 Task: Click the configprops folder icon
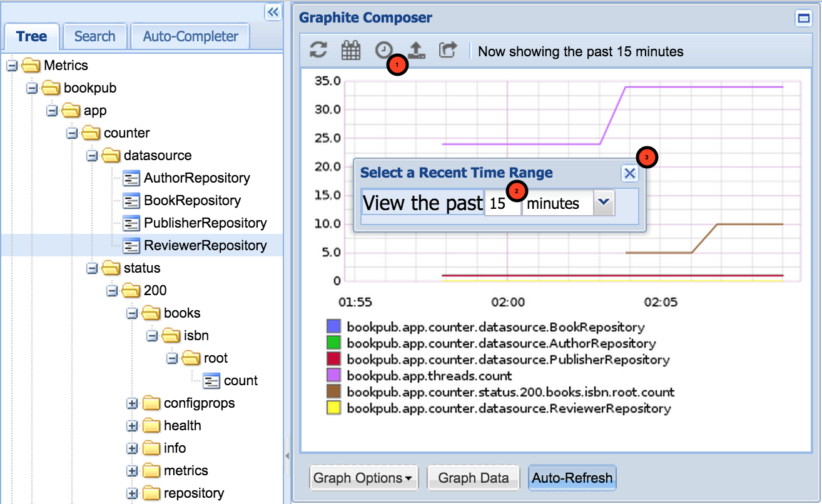tap(151, 403)
